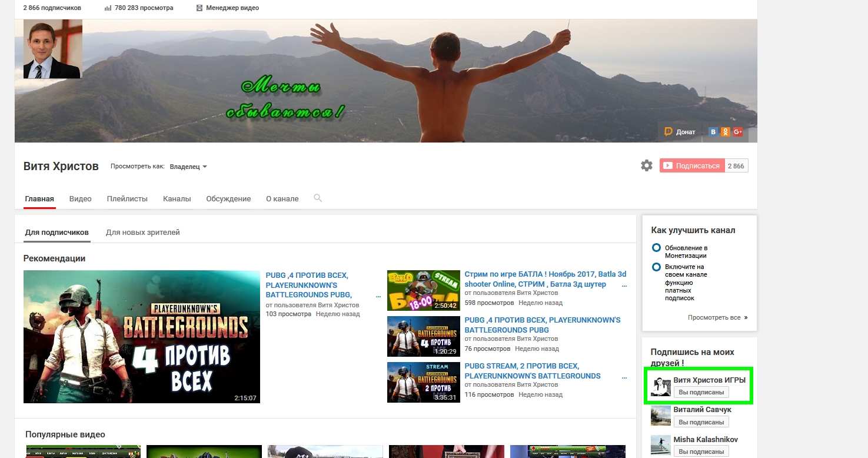This screenshot has width=868, height=458.
Task: Play the large PUBG 4 ПРОТИВ ВСЕХ thumbnail
Action: pyautogui.click(x=142, y=337)
